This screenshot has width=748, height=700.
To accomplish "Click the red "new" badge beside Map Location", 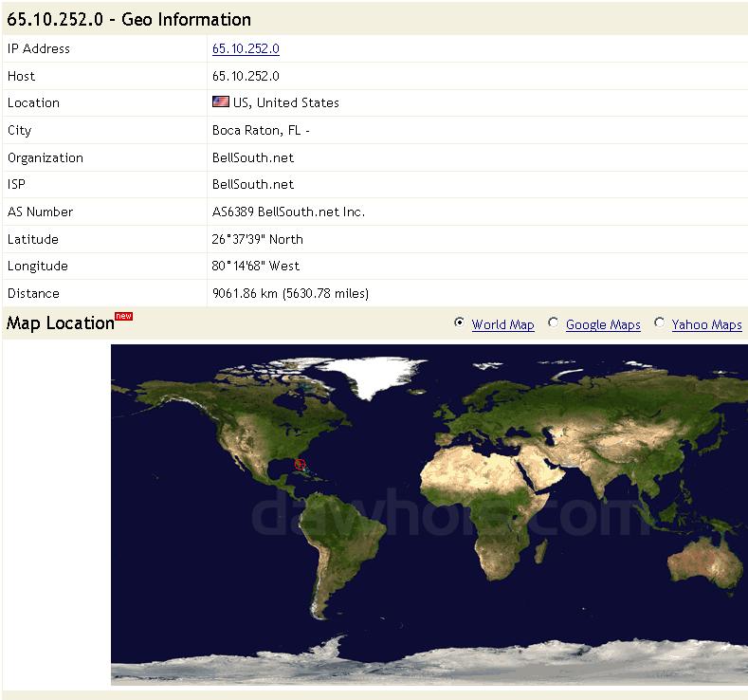I will coord(123,316).
